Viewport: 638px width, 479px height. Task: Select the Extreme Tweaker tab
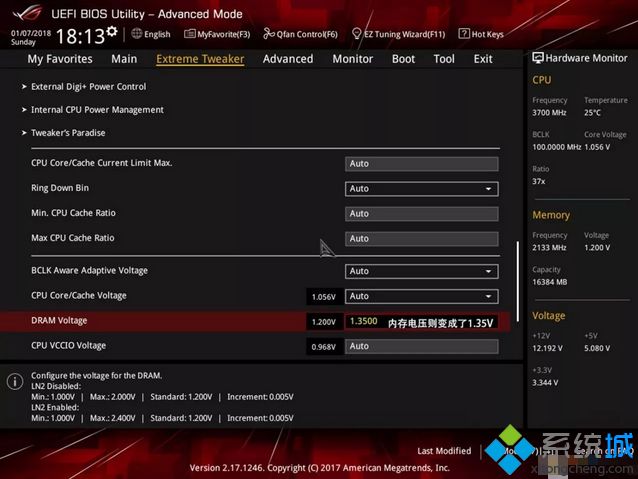200,59
